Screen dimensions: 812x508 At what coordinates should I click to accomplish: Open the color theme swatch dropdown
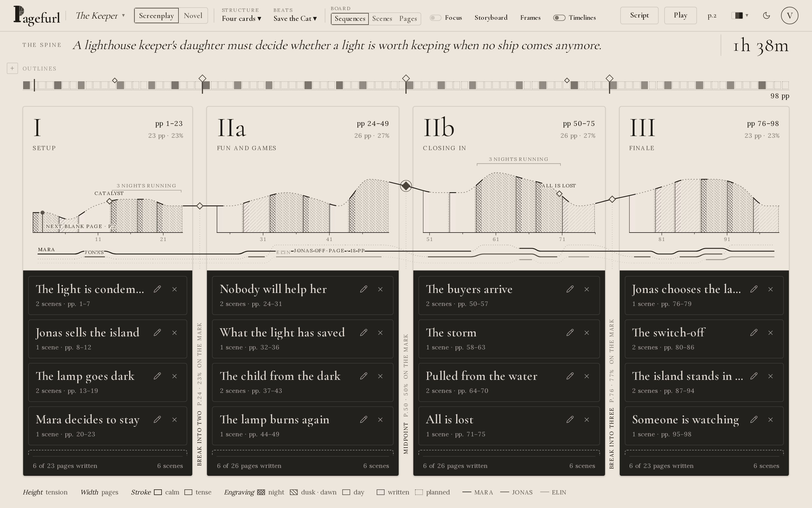pyautogui.click(x=740, y=16)
